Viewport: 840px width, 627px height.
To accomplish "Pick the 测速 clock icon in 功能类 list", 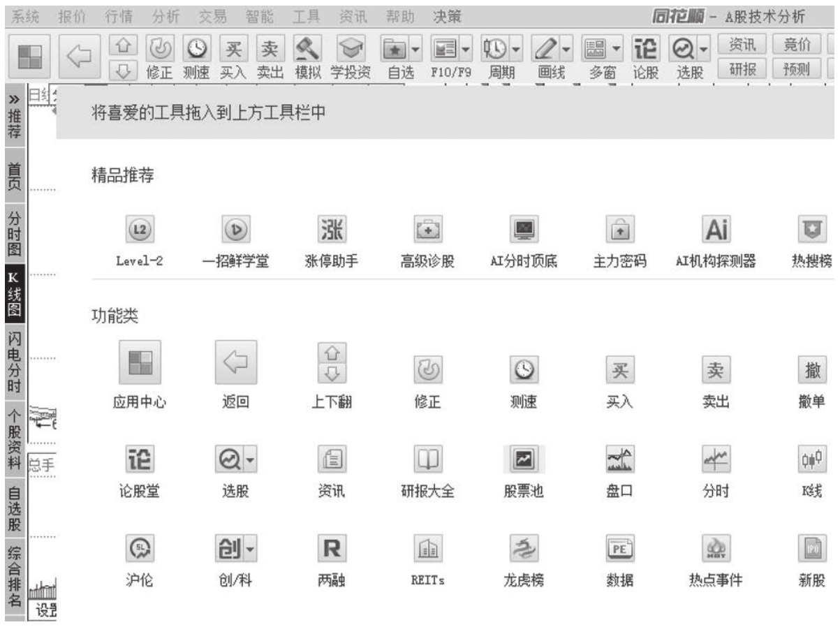I will [523, 369].
